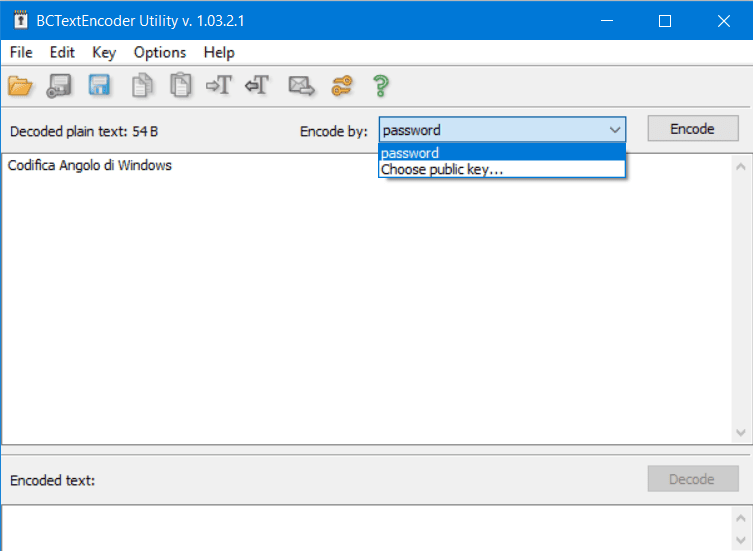Image resolution: width=753 pixels, height=551 pixels.
Task: Click scroll up arrow of plain text area
Action: (x=741, y=167)
